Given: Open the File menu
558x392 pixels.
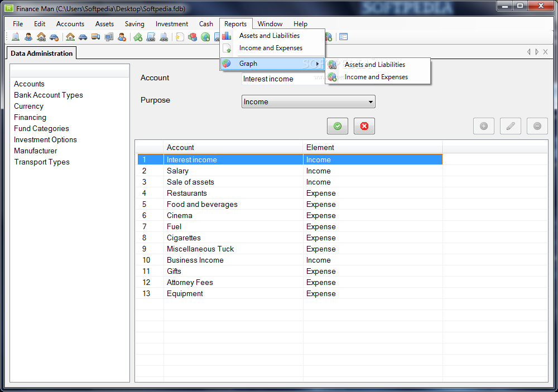Looking at the screenshot, I should pos(18,24).
